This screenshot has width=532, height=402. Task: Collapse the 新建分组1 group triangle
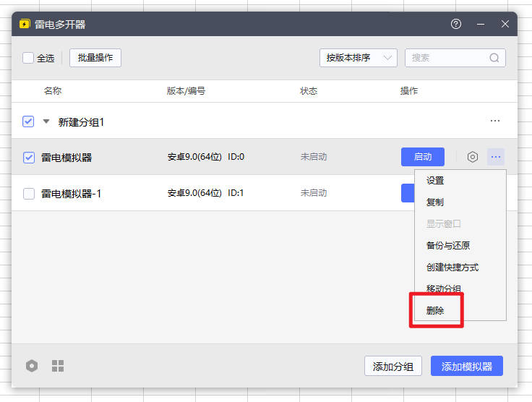46,121
